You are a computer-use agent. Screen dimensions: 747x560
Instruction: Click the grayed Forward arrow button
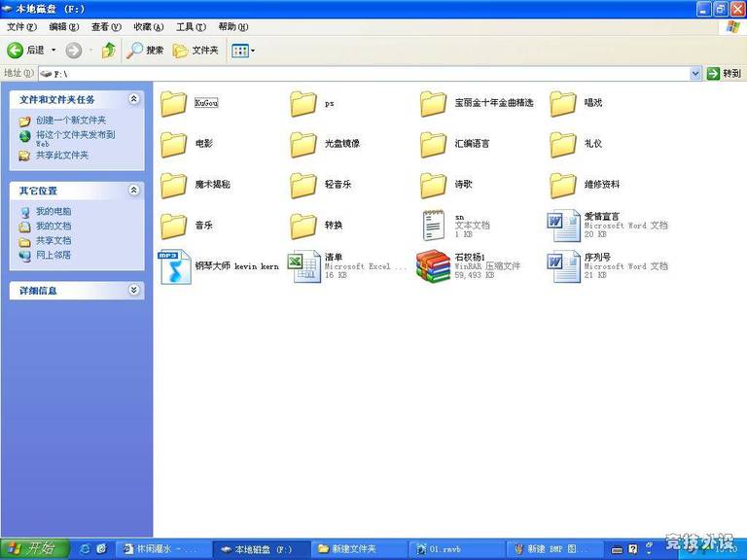[73, 50]
